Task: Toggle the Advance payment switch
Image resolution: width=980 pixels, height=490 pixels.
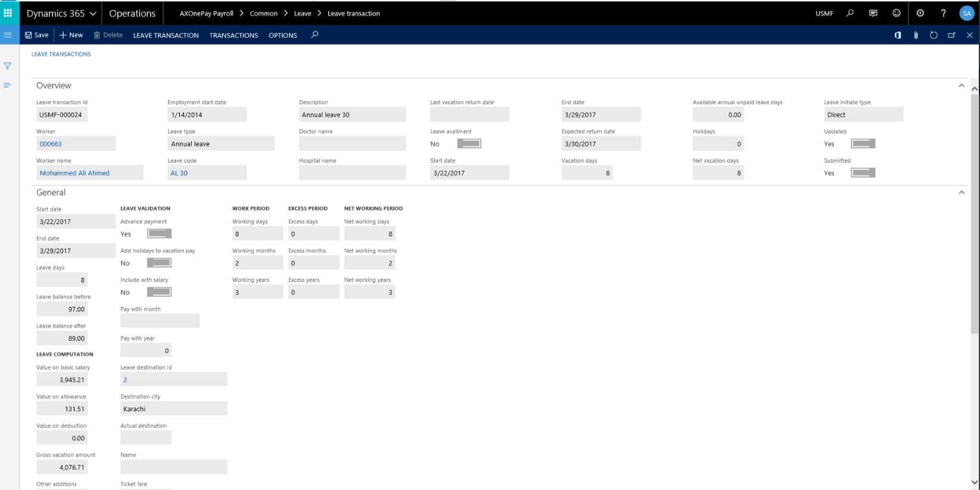Action: 159,234
